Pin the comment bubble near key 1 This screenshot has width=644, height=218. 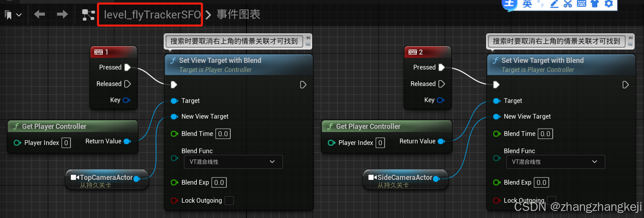308,38
